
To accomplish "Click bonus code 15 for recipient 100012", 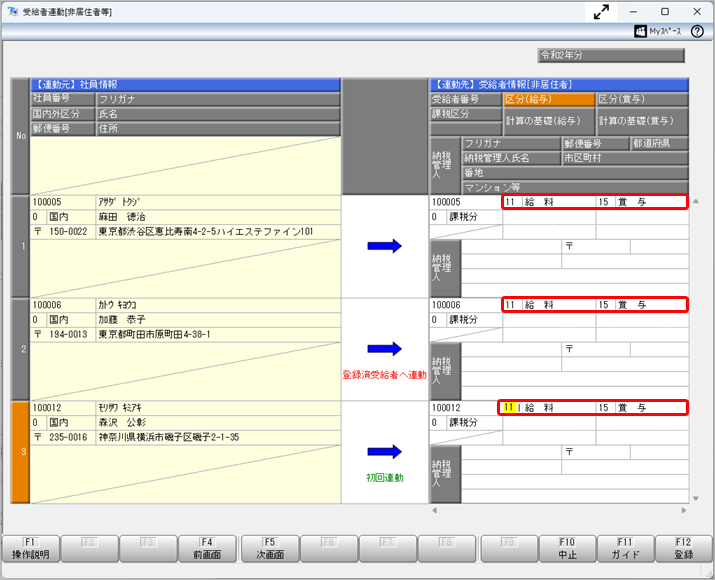I will [x=604, y=408].
